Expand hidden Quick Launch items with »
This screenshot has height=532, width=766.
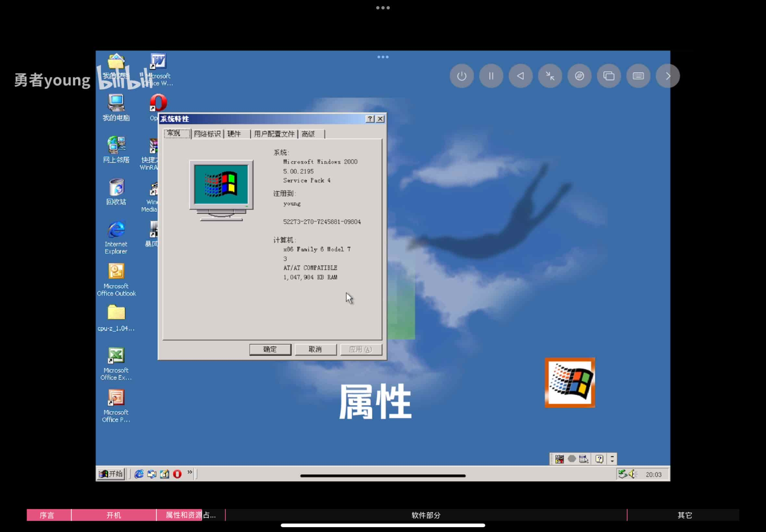click(190, 472)
